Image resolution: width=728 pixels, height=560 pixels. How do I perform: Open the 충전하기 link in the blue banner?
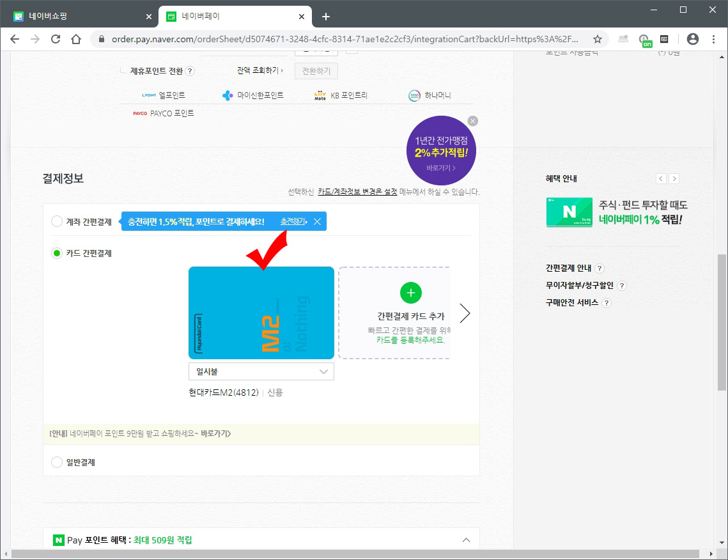point(294,221)
